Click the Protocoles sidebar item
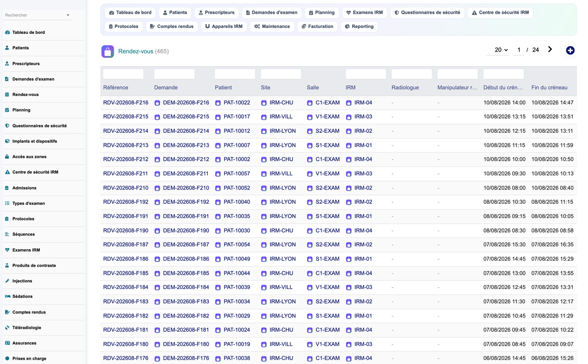 click(x=43, y=219)
